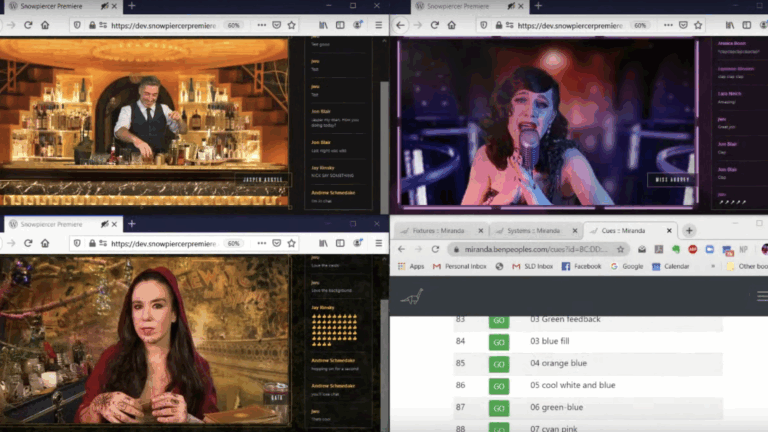Show sidebars in top-left Firefox window
This screenshot has height=432, width=768.
tap(340, 25)
